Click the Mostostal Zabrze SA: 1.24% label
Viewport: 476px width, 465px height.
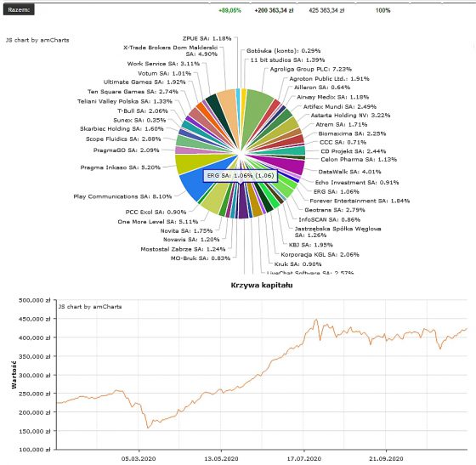(183, 249)
